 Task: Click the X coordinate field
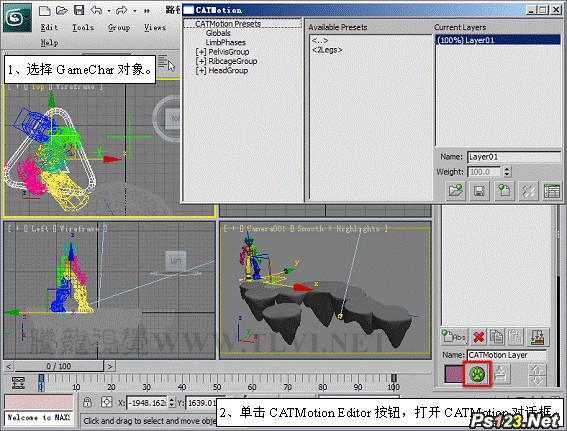point(147,402)
